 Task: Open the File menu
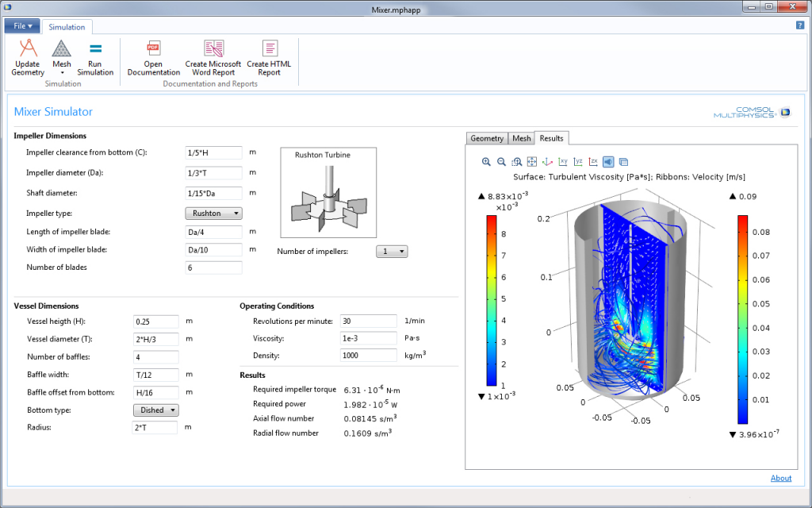(21, 25)
